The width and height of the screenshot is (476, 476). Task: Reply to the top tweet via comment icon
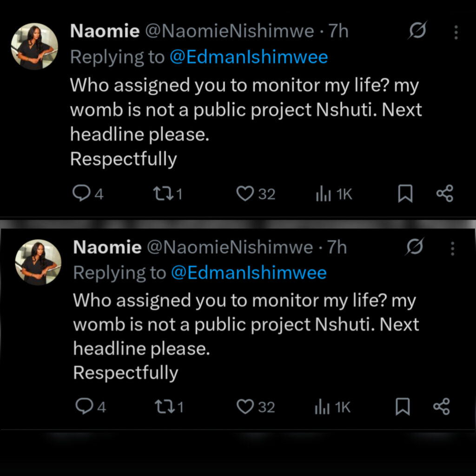pos(82,193)
